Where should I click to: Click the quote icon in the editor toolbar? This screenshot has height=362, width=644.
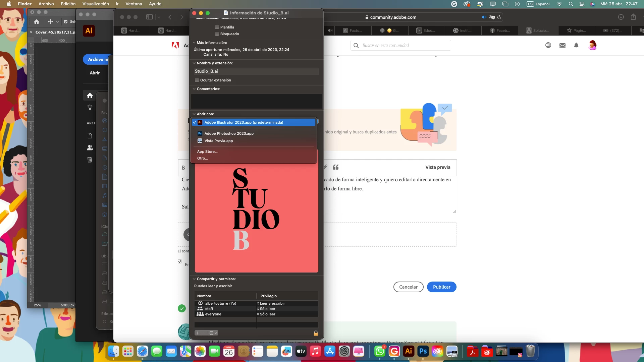click(x=336, y=167)
